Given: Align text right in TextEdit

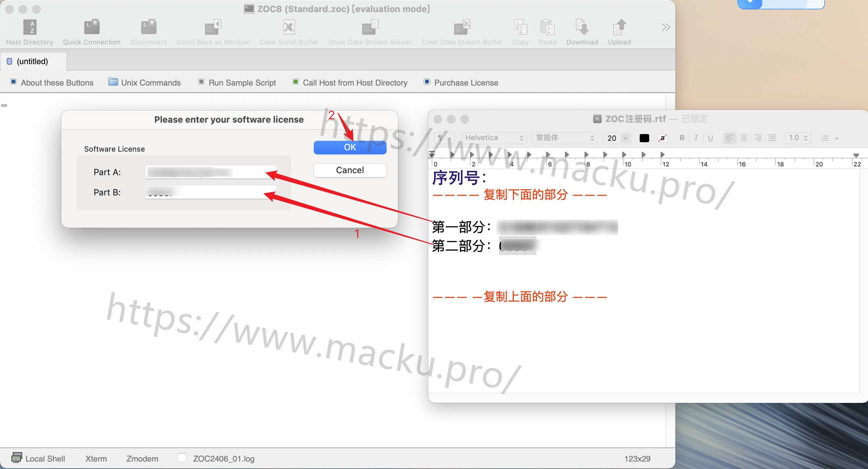Looking at the screenshot, I should [758, 138].
